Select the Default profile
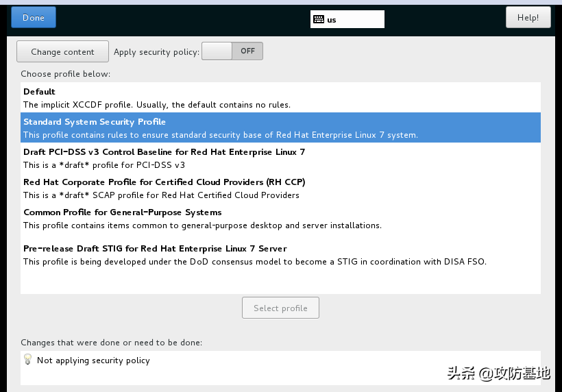The image size is (562, 392). click(x=39, y=92)
